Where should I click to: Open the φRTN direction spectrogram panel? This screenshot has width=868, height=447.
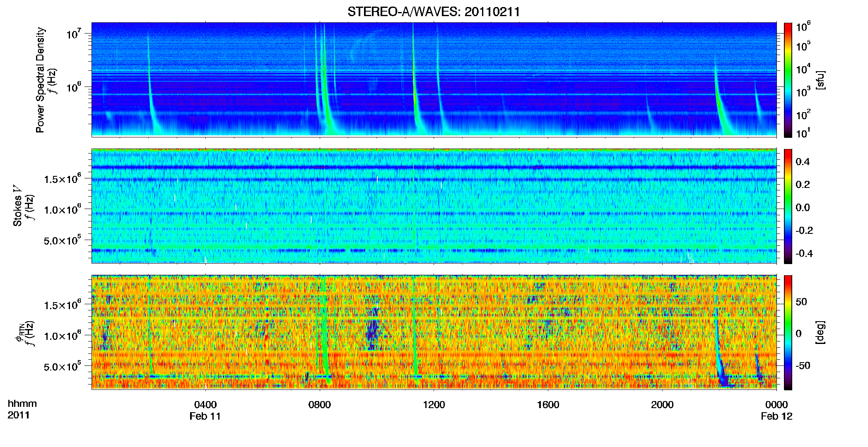tap(434, 332)
